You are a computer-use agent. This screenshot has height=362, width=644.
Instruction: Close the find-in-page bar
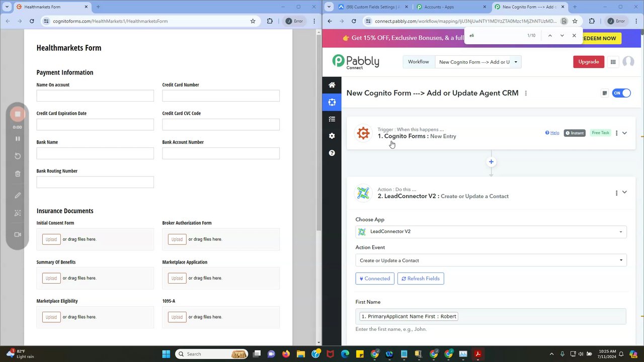[x=574, y=36]
